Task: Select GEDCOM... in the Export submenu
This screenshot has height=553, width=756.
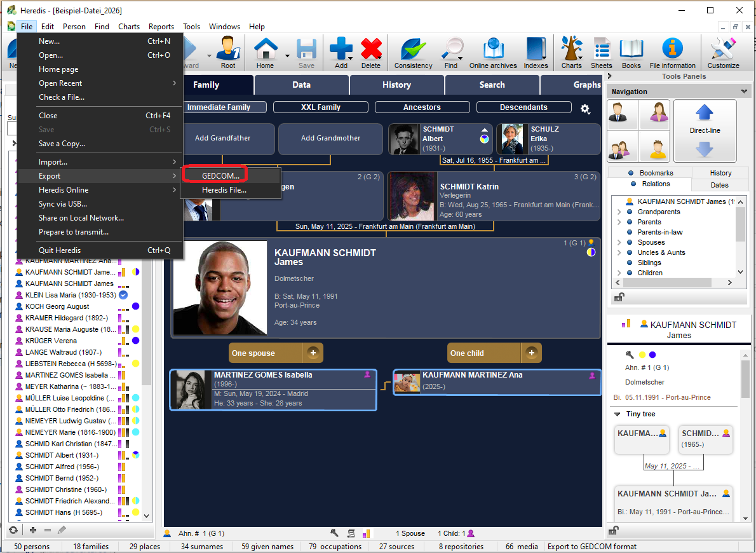Action: click(220, 175)
